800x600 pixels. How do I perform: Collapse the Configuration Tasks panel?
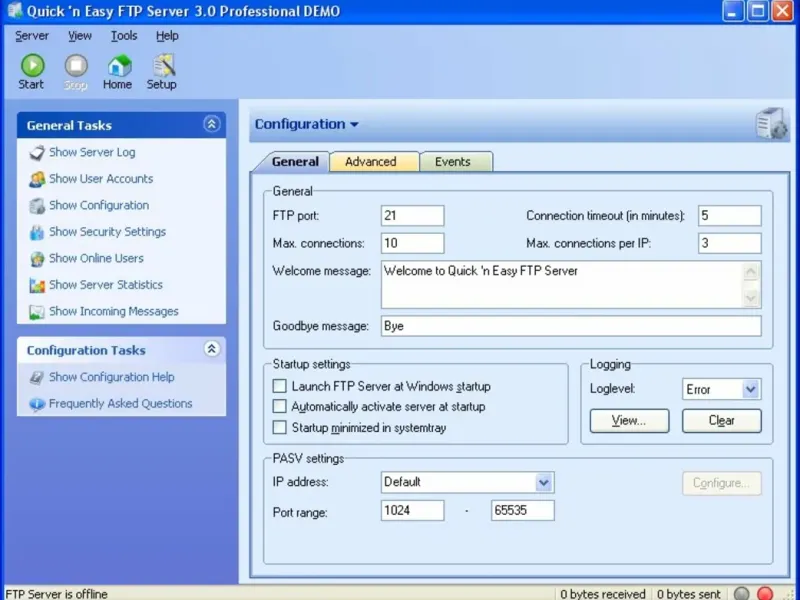click(212, 348)
